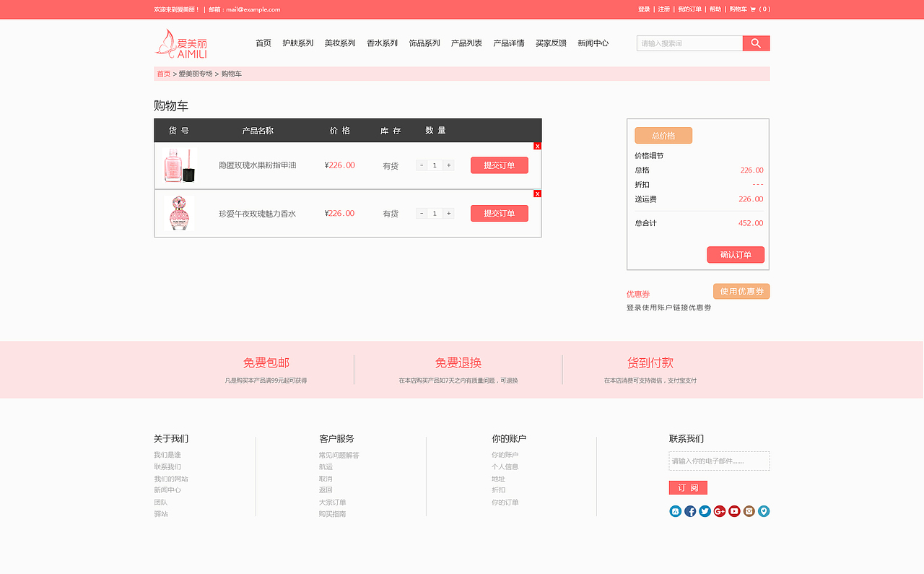This screenshot has width=924, height=574.
Task: Open the 饰品系列 navigation item
Action: [x=424, y=43]
